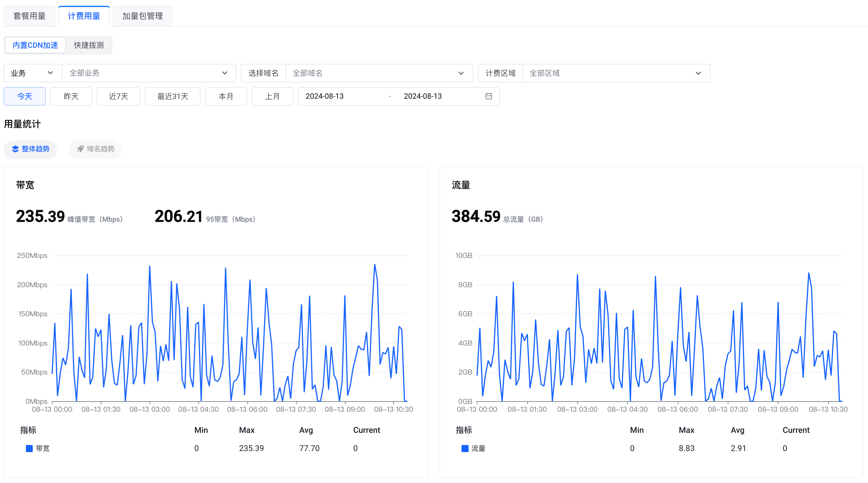Click the start date field 2024-08-13
This screenshot has width=868, height=483.
point(324,96)
